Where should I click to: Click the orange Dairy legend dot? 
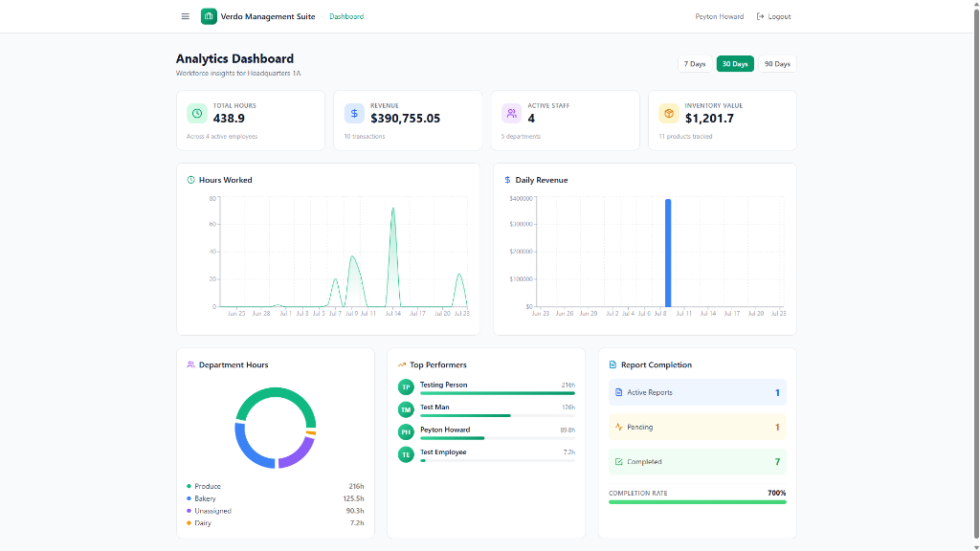pyautogui.click(x=189, y=523)
